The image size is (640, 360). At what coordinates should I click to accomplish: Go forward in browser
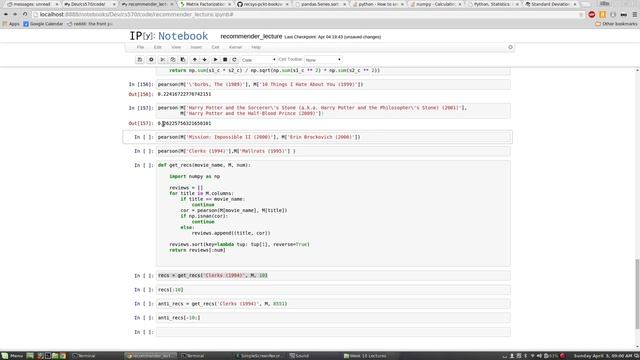[15, 14]
